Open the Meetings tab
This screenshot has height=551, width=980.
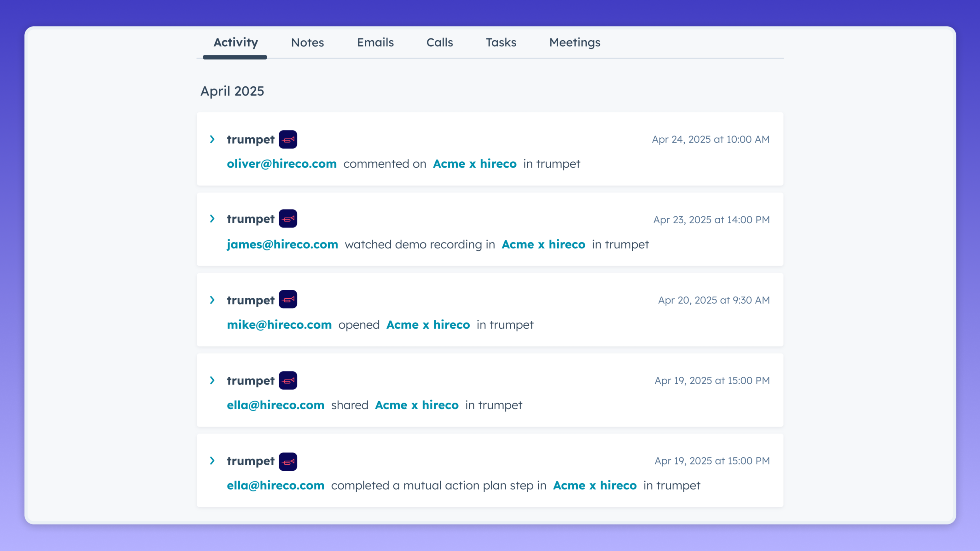[574, 43]
